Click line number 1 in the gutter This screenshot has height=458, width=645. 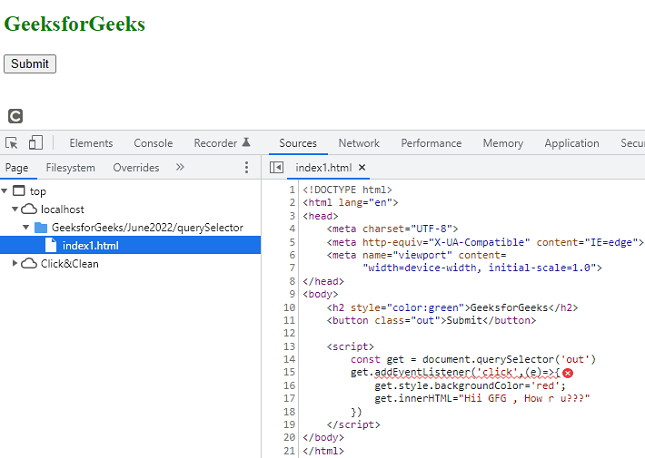coord(292,190)
